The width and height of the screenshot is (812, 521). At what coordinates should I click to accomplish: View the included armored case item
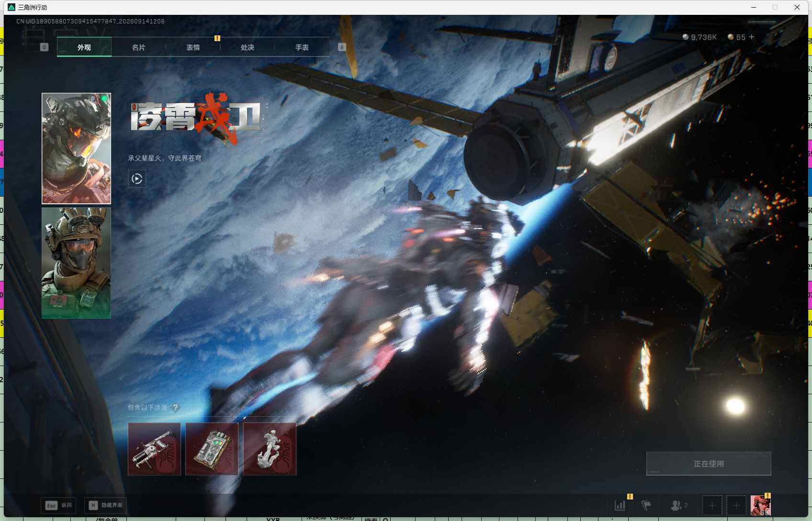coord(212,449)
